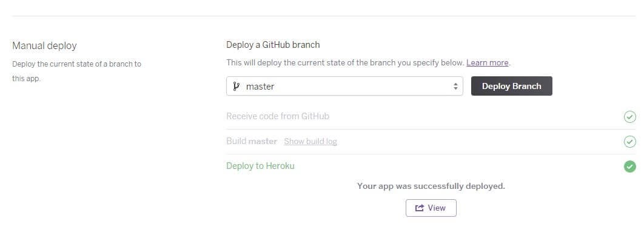The height and width of the screenshot is (244, 644).
Task: Click the View app button
Action: [431, 208]
